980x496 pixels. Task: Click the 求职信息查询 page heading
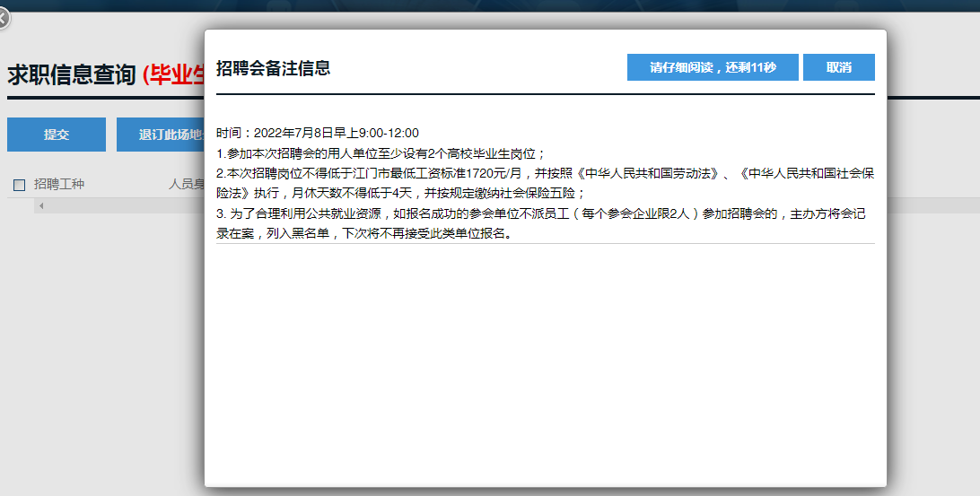pyautogui.click(x=71, y=74)
